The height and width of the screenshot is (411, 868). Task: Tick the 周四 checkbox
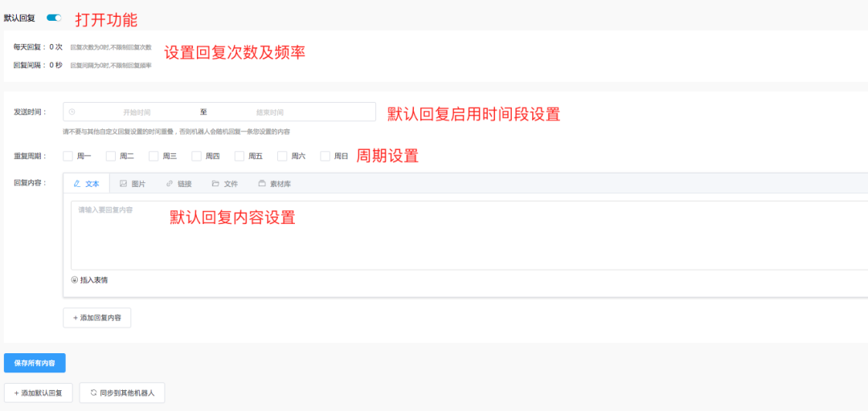[196, 157]
